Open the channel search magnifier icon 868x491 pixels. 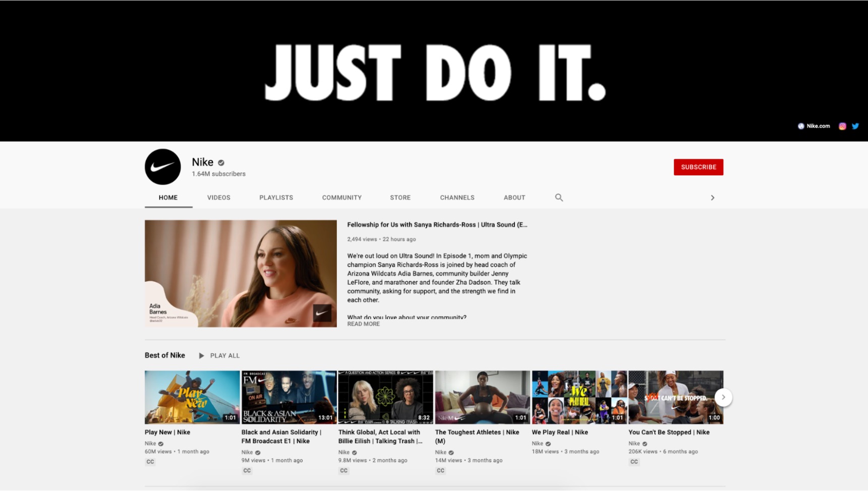coord(559,198)
